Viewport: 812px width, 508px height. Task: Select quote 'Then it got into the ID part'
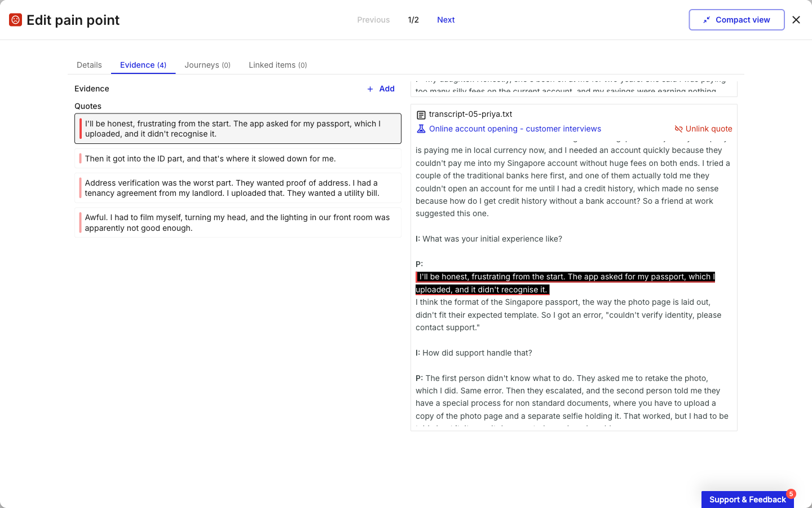238,159
